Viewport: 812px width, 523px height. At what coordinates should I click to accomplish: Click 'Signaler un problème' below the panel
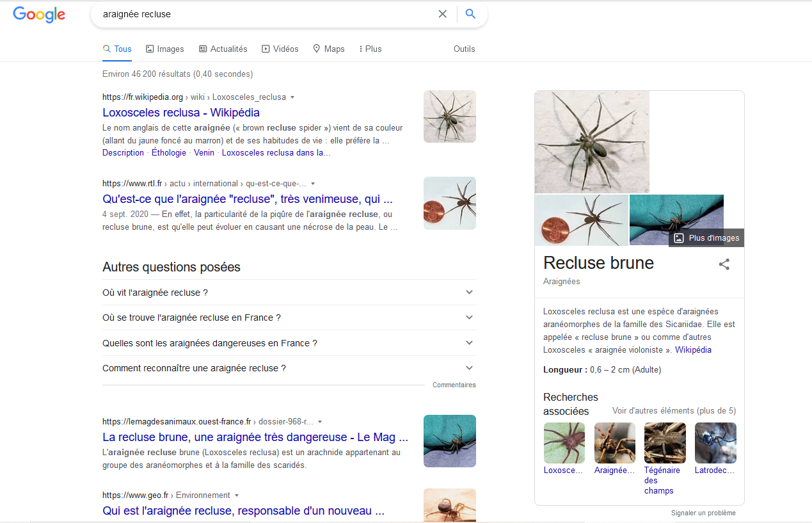[703, 513]
